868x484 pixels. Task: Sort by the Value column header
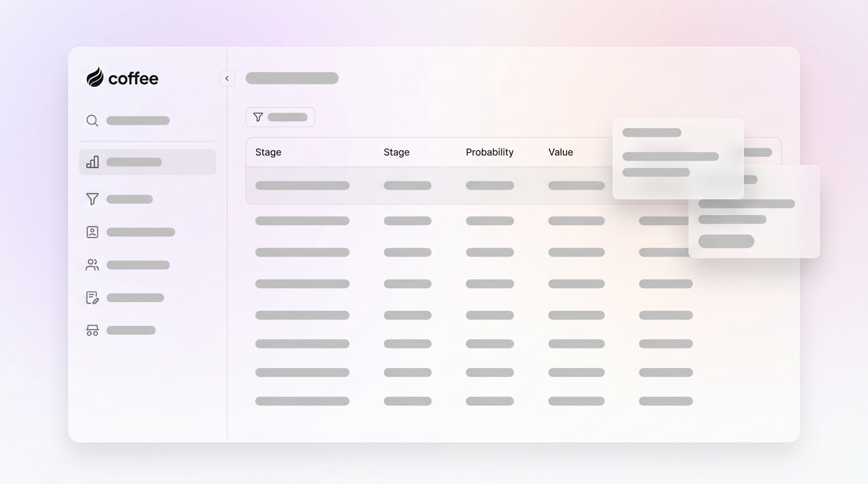[560, 152]
